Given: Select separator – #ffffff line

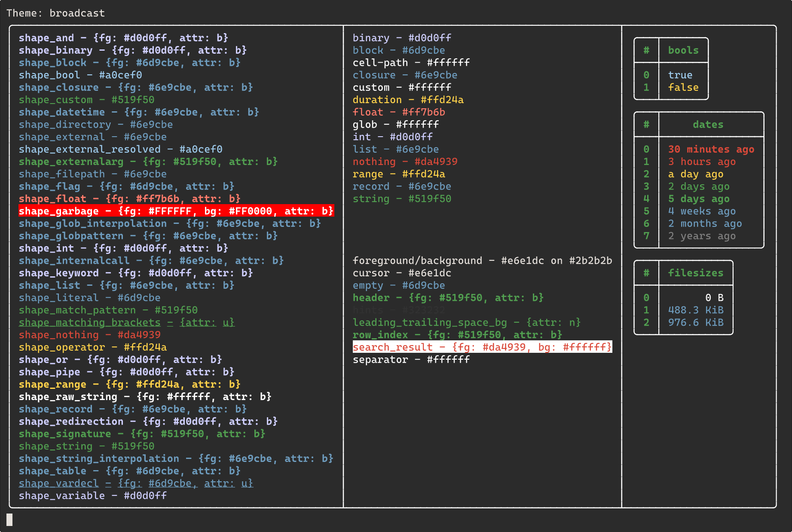Looking at the screenshot, I should 411,360.
